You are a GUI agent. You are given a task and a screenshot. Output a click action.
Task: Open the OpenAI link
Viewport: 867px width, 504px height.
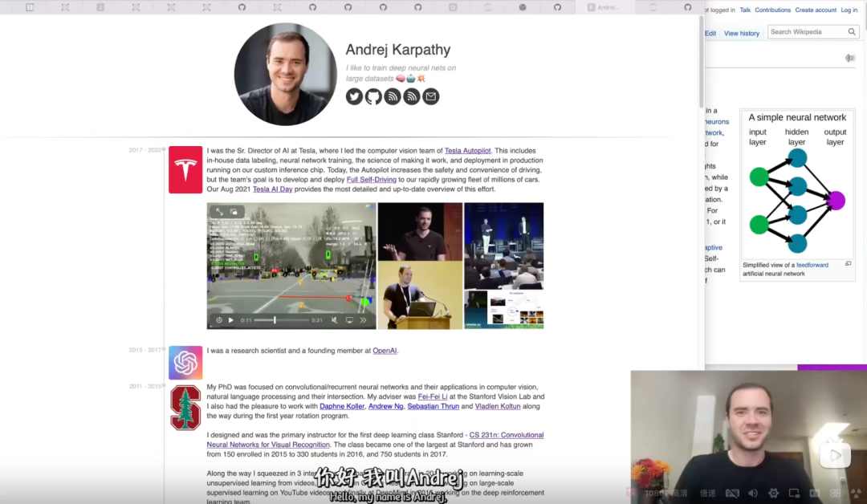coord(385,351)
